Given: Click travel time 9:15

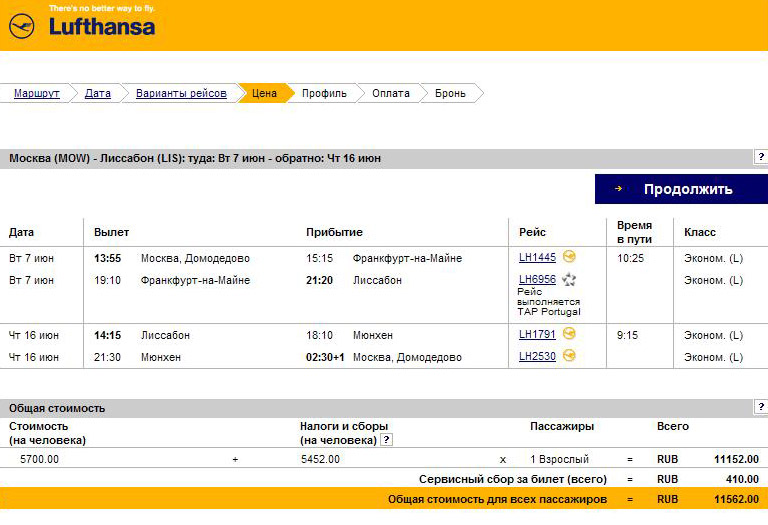Looking at the screenshot, I should click(627, 335).
